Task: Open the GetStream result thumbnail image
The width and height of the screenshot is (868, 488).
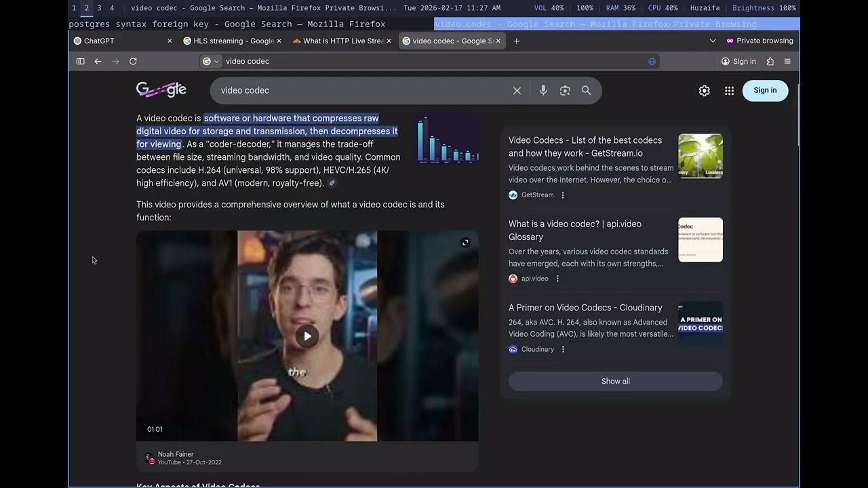Action: tap(701, 156)
